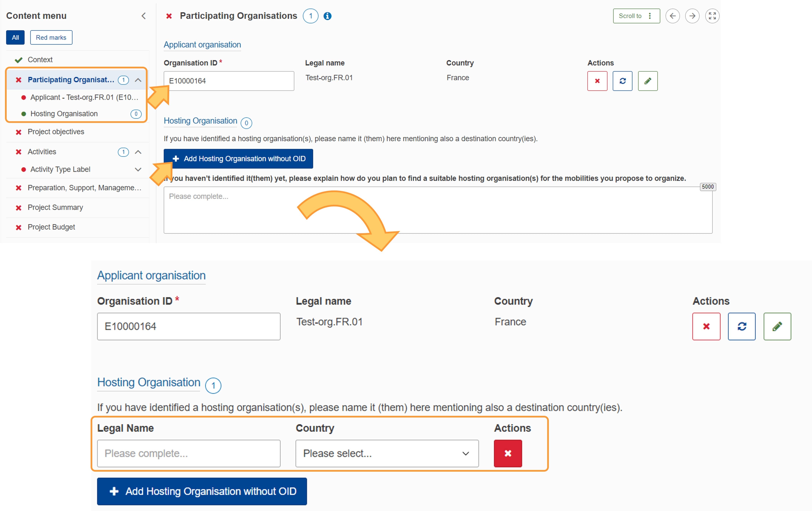
Task: Edit applicant organisation with pencil in upper panel
Action: (x=648, y=81)
